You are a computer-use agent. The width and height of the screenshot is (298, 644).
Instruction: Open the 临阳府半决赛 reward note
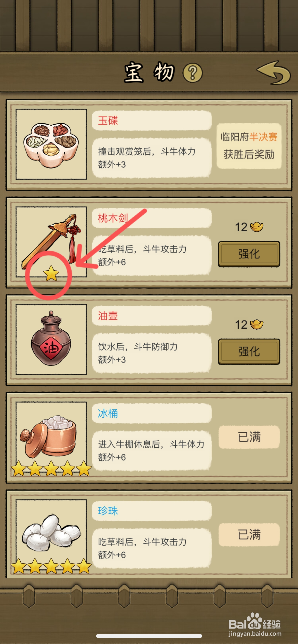(249, 146)
